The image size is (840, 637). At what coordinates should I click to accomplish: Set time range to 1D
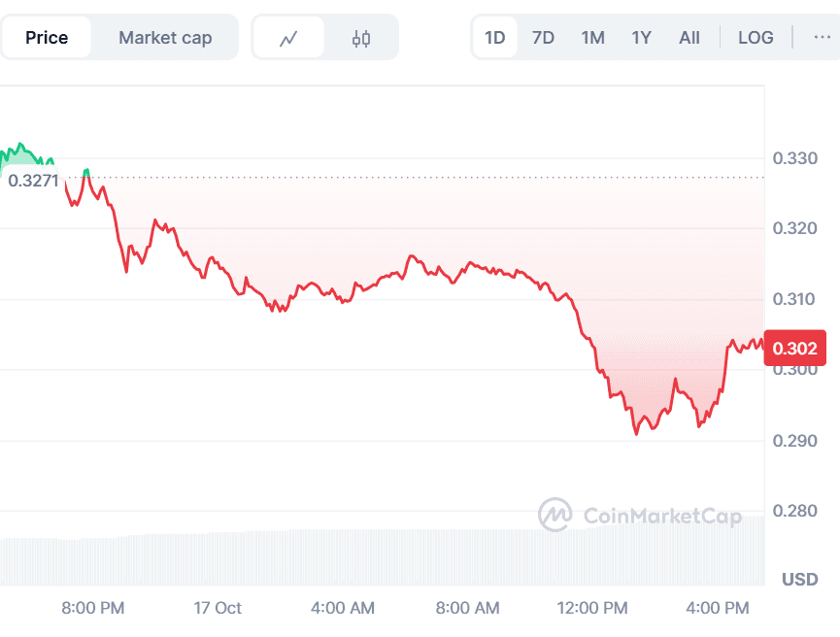(495, 38)
